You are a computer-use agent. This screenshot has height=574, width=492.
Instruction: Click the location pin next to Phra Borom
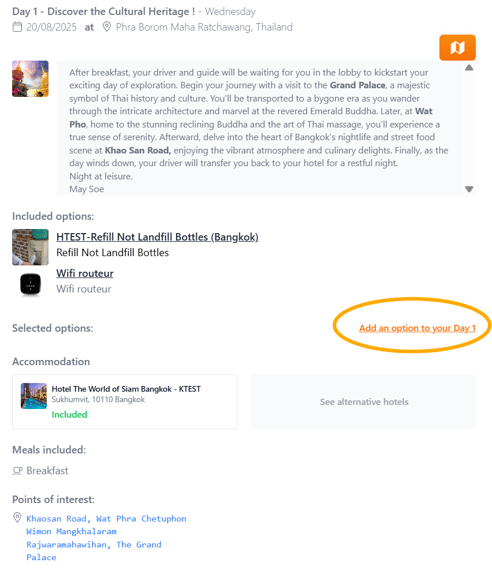click(107, 27)
